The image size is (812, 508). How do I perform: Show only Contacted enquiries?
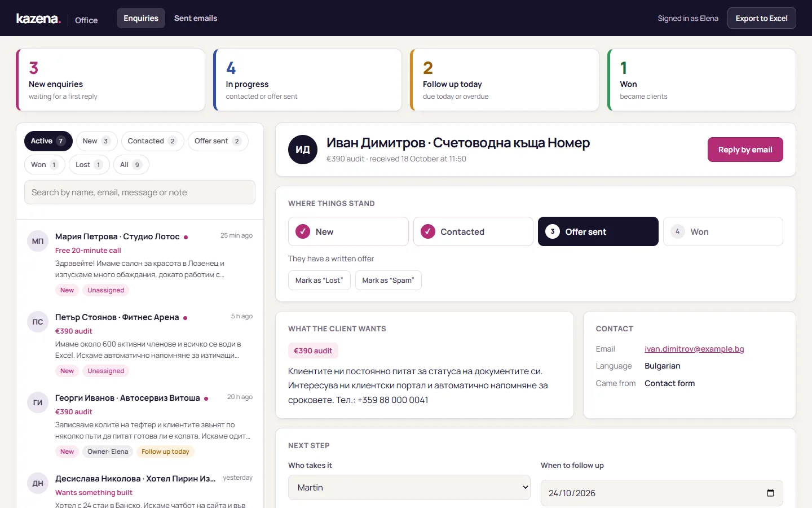[153, 141]
